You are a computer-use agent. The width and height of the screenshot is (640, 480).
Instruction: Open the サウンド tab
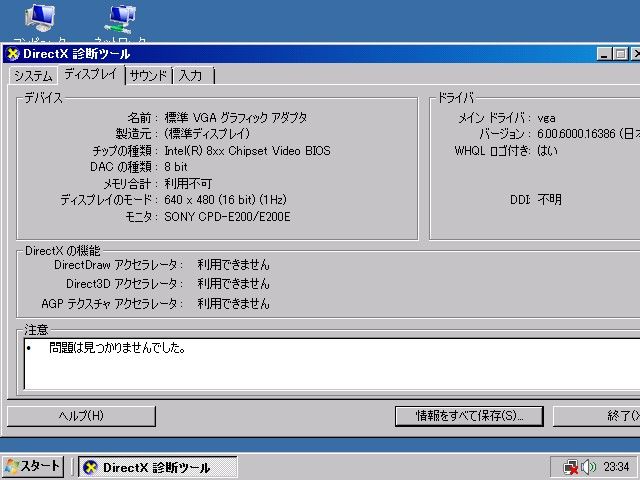click(148, 76)
